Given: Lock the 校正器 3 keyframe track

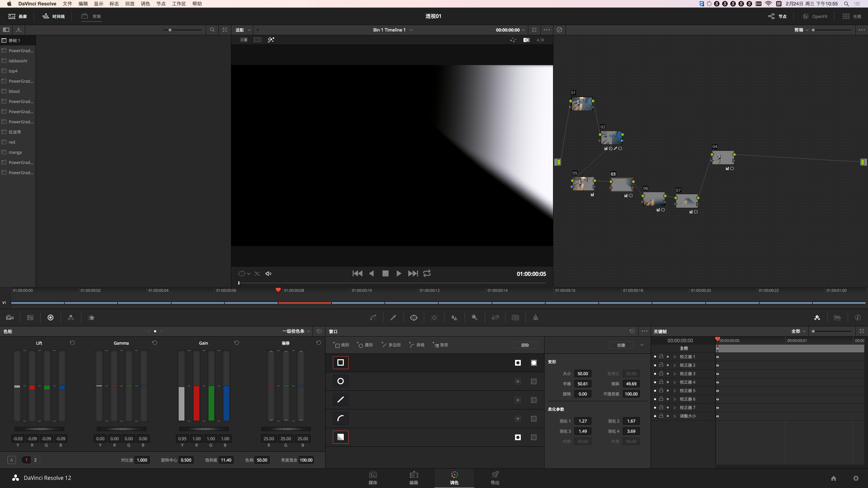Looking at the screenshot, I should pyautogui.click(x=661, y=373).
